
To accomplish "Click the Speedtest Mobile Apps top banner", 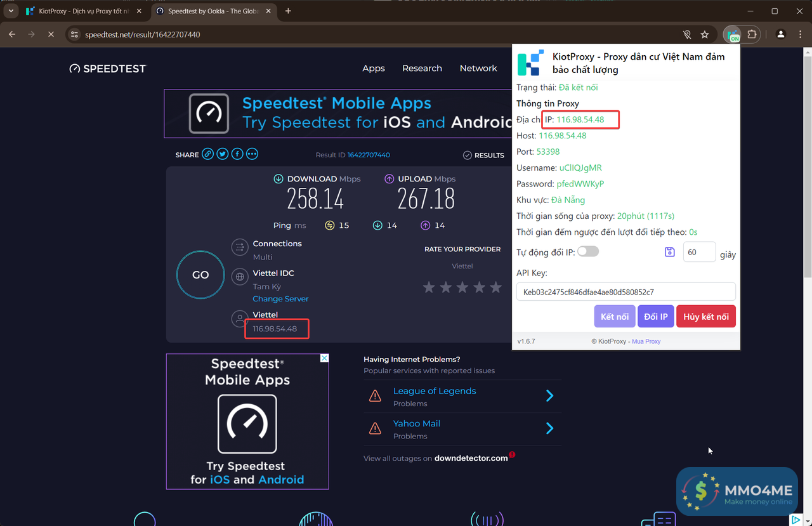I will 338,114.
